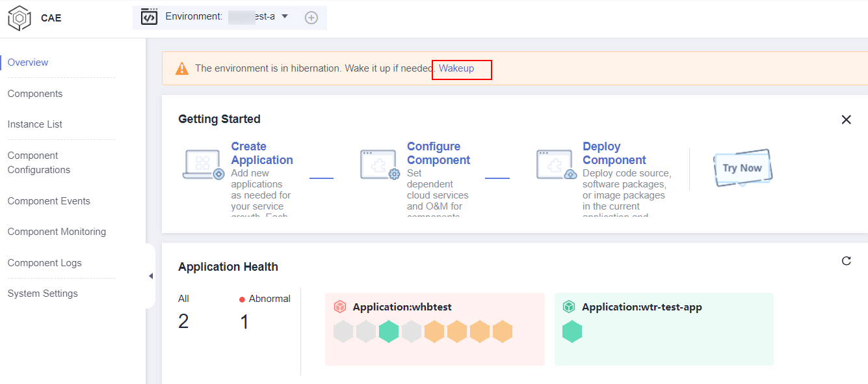Viewport: 868px width, 384px height.
Task: Click the environment code window icon
Action: (149, 17)
